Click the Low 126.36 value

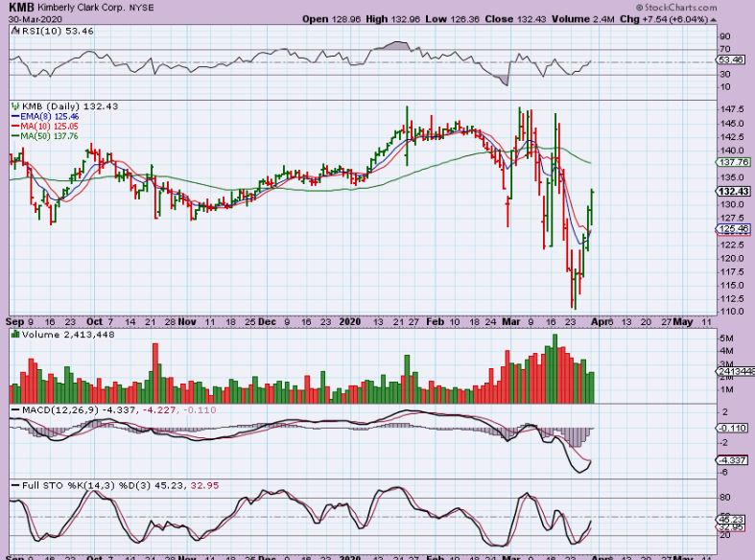[452, 19]
